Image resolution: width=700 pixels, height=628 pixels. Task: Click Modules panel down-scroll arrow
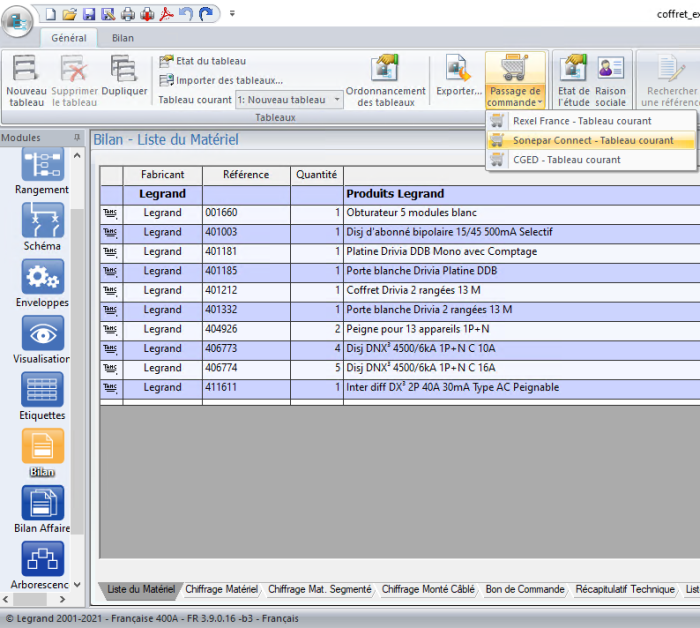(x=77, y=584)
